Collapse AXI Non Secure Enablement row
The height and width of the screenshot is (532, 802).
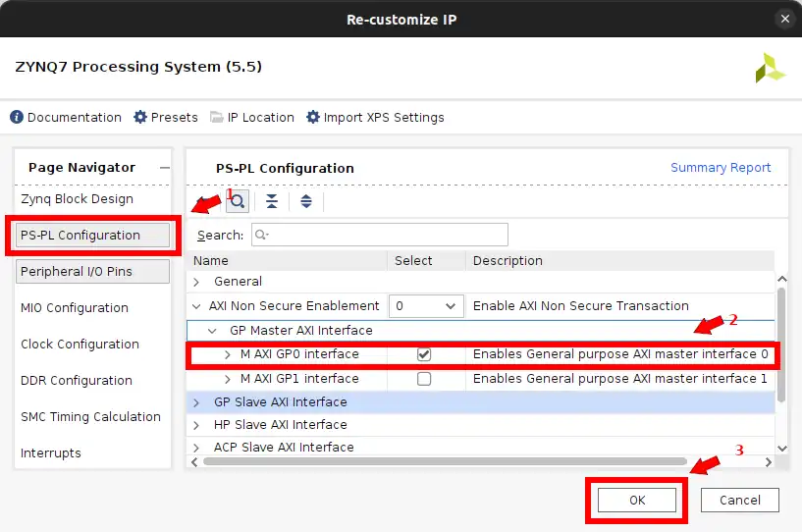pos(196,306)
